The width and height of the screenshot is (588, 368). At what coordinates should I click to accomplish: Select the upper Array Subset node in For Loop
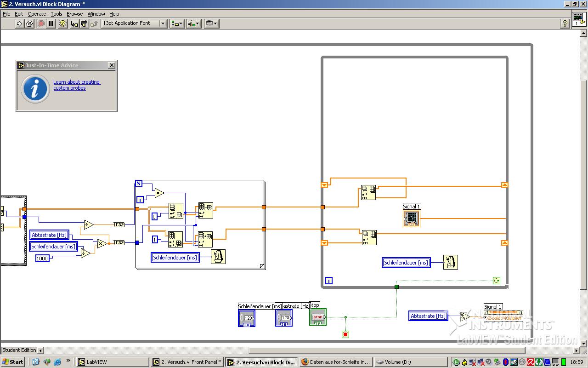[x=206, y=210]
